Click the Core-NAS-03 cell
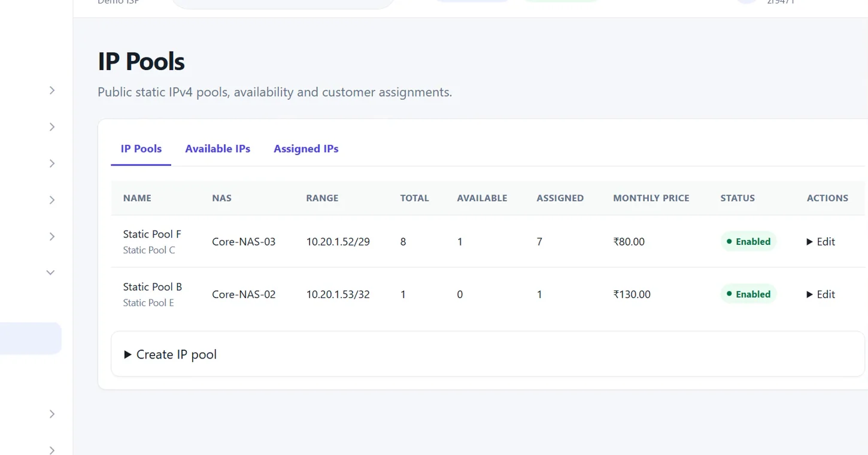This screenshot has width=868, height=455. click(x=244, y=242)
